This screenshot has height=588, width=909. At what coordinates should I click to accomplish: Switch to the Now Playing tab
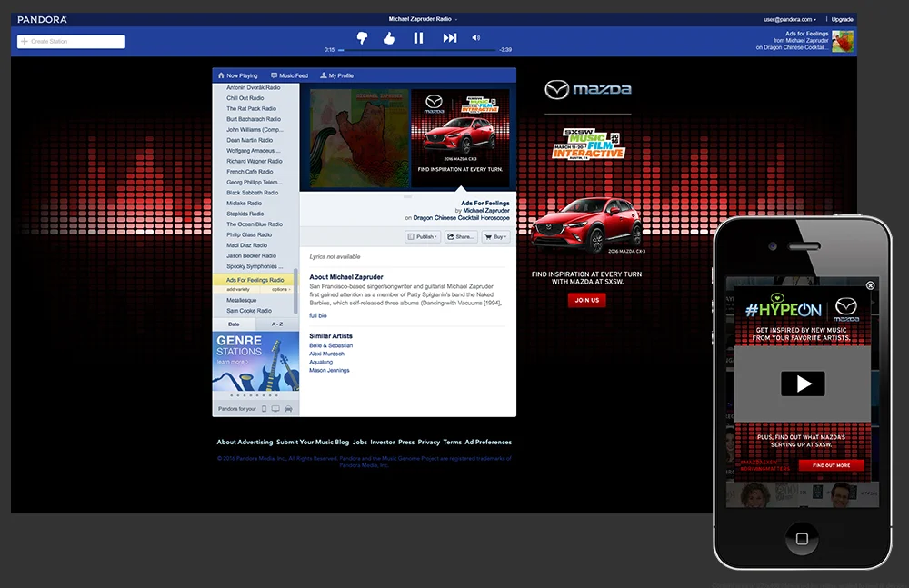[237, 75]
